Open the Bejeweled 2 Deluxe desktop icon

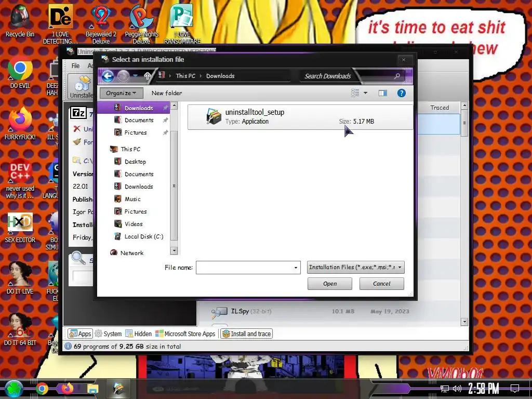click(x=101, y=24)
